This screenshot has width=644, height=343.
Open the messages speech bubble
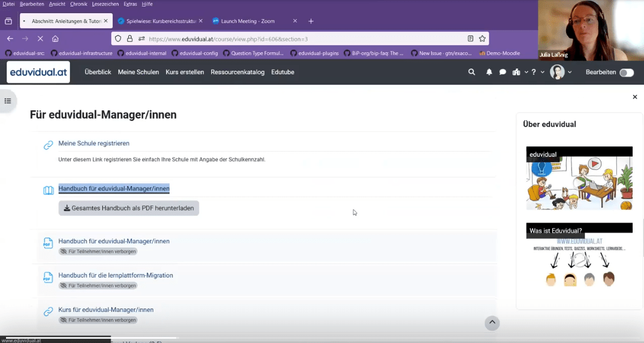pos(503,72)
